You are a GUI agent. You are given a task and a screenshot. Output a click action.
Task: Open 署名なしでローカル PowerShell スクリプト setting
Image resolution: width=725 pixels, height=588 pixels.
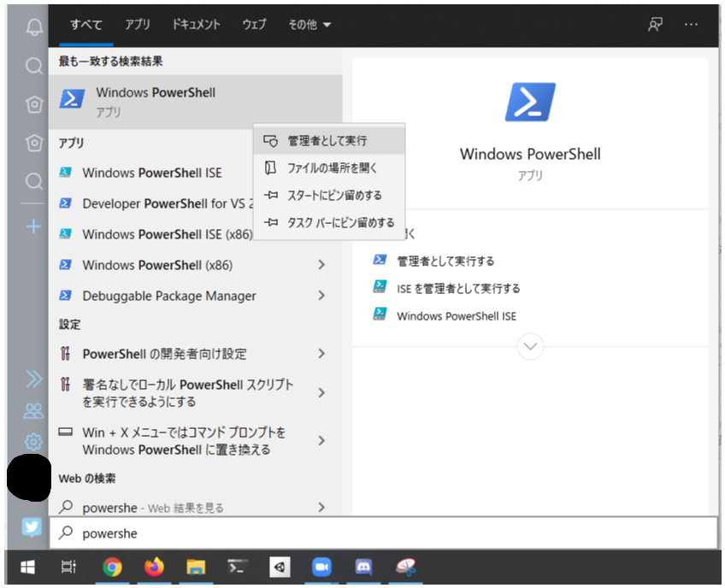click(x=188, y=393)
